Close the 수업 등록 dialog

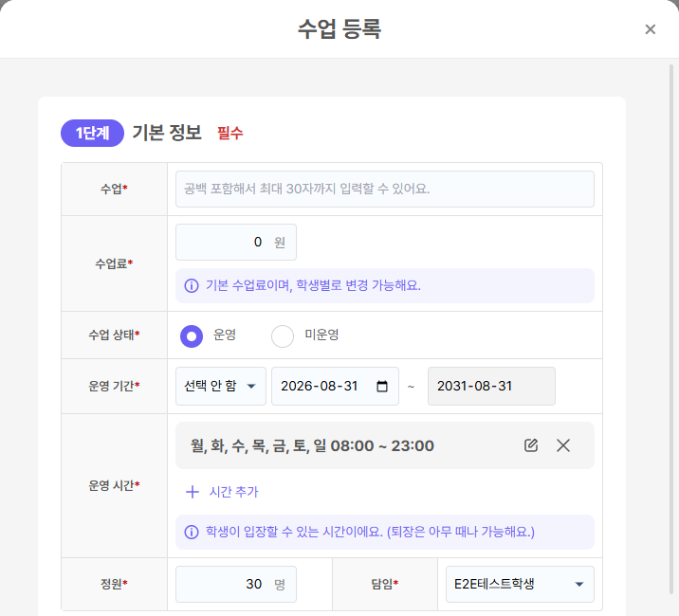click(650, 29)
